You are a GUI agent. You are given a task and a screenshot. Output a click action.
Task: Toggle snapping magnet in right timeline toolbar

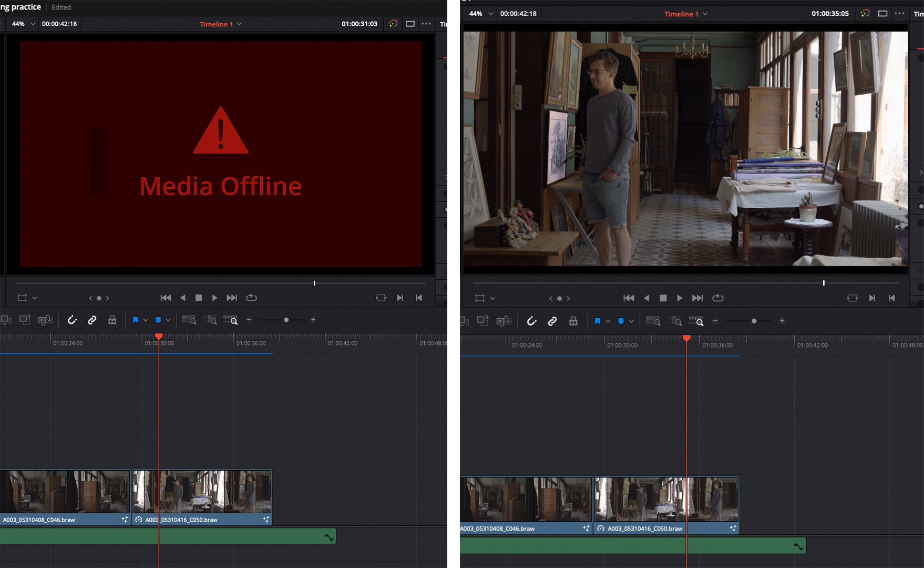532,321
